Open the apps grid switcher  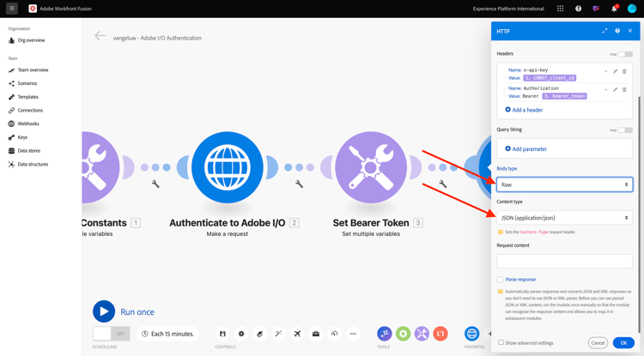tap(560, 9)
